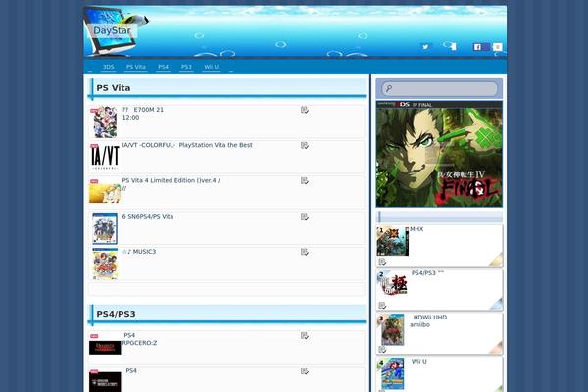Click the dark thumbnail of RPGCERO:Z row

pyautogui.click(x=105, y=348)
